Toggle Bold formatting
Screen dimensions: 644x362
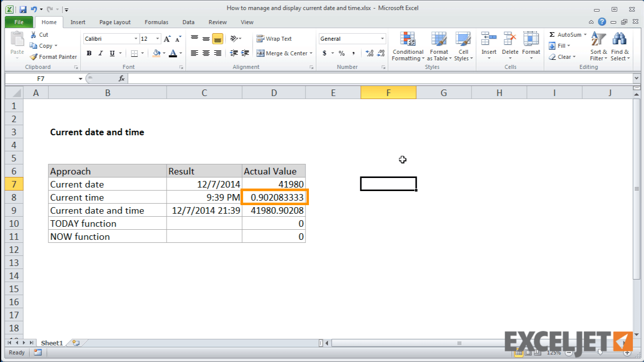(x=89, y=53)
